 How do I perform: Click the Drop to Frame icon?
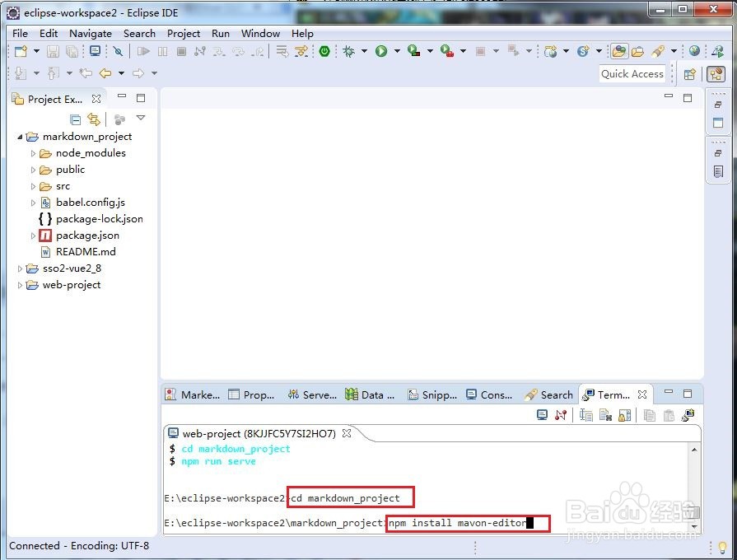pos(282,51)
